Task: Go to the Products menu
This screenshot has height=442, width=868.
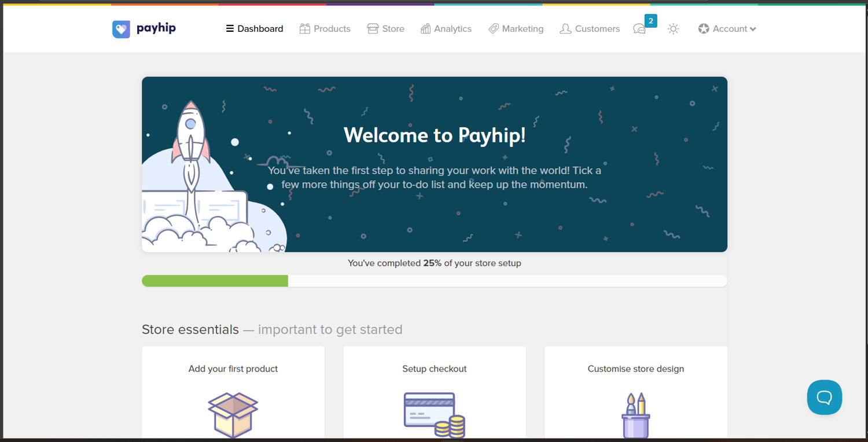Action: tap(325, 28)
